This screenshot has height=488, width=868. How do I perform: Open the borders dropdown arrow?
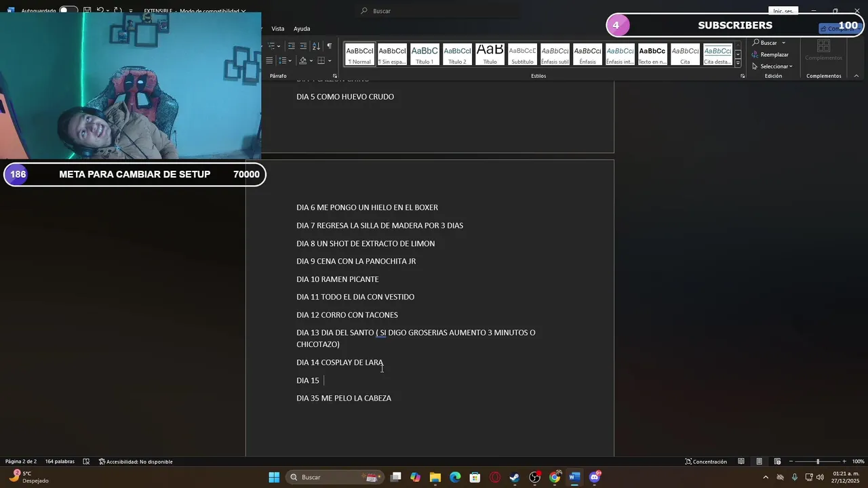tap(330, 61)
